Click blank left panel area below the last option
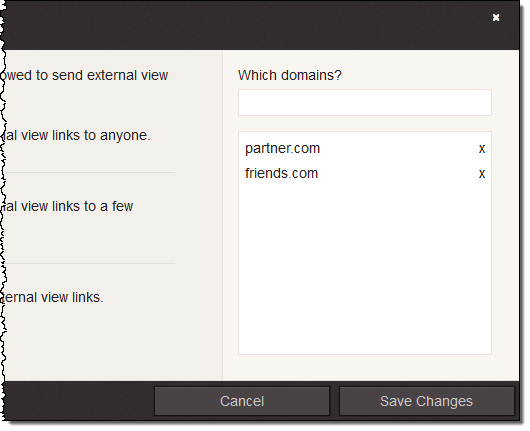The image size is (530, 431). click(112, 345)
